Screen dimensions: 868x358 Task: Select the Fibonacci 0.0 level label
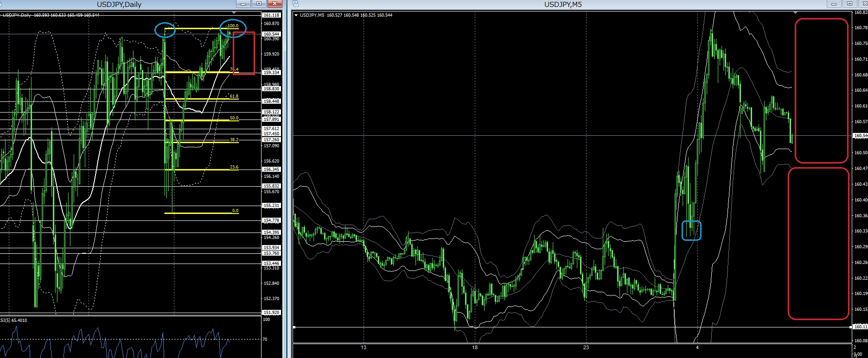235,211
